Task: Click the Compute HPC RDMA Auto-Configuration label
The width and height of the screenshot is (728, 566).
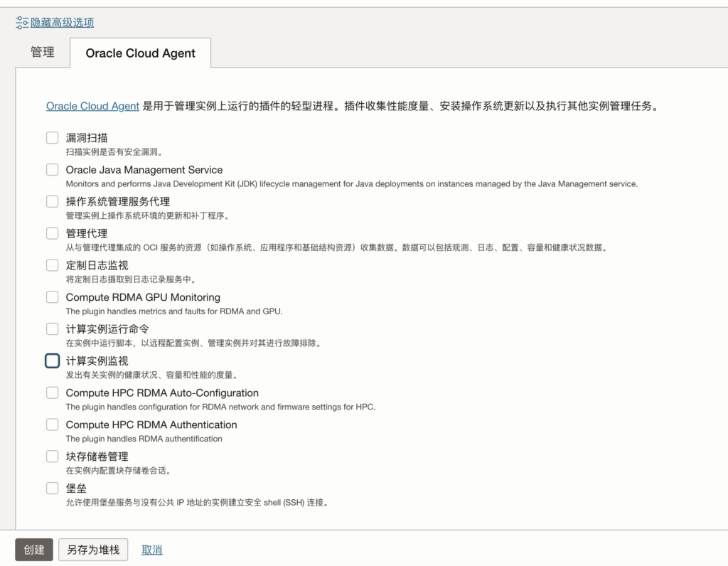Action: coord(162,393)
